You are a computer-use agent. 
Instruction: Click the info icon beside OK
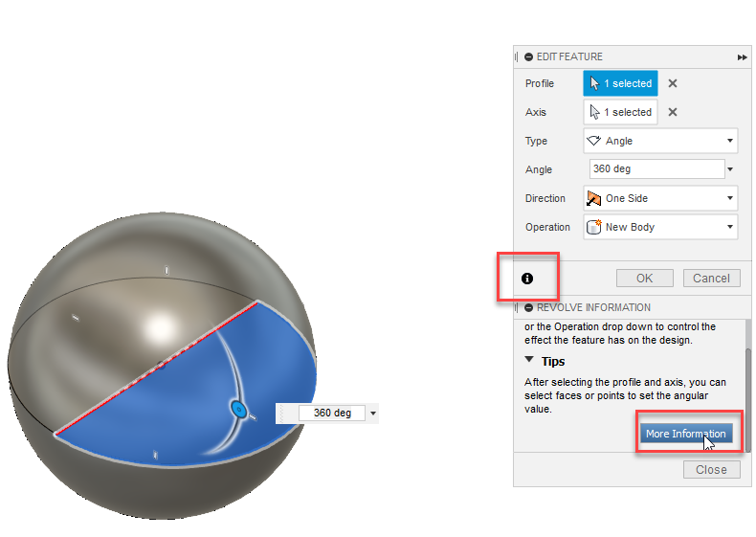pyautogui.click(x=527, y=279)
